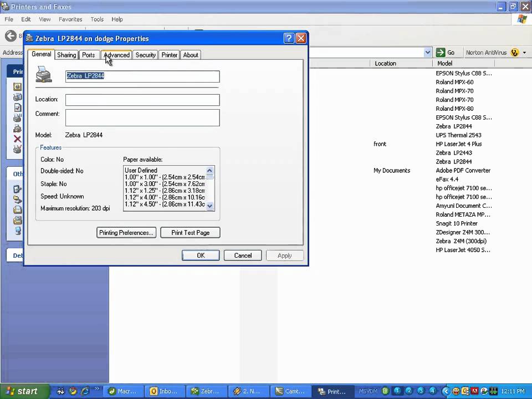Open the Tools menu
This screenshot has height=399, width=532.
(97, 19)
